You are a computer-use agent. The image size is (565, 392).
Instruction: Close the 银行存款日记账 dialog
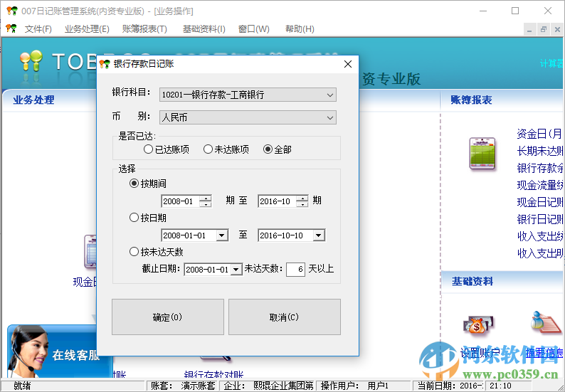(348, 64)
